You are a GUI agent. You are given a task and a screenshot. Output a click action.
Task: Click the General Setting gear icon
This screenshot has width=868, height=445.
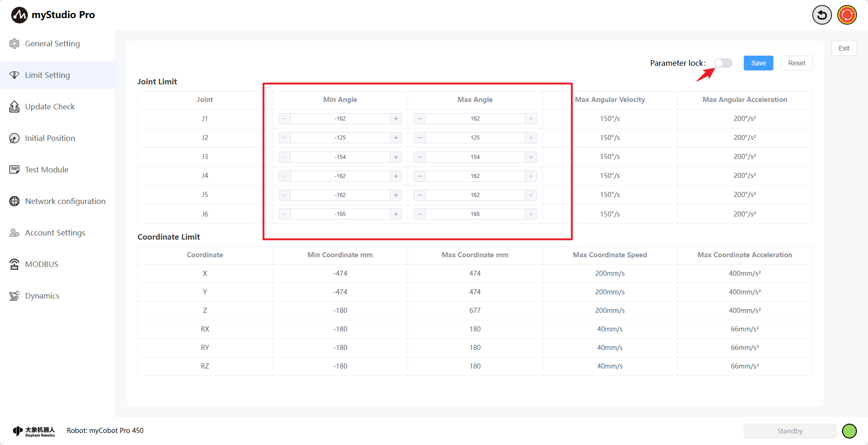(x=14, y=44)
